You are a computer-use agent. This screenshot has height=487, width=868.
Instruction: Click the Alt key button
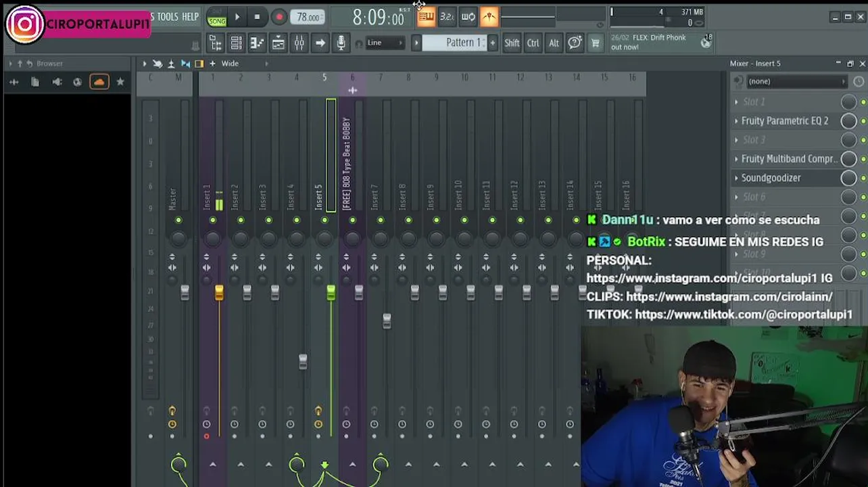coord(554,43)
